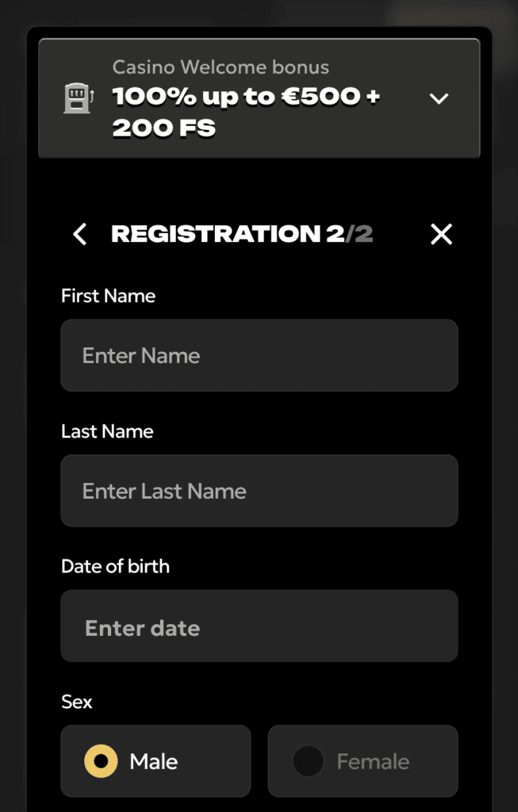Click the First Name label
Screen dimensions: 518x812
click(108, 296)
